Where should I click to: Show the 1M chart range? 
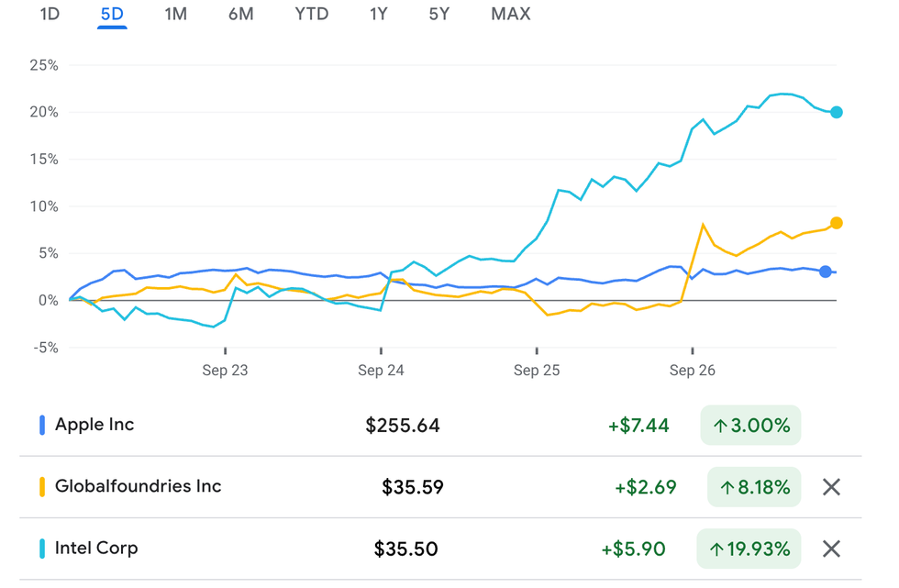click(x=175, y=14)
